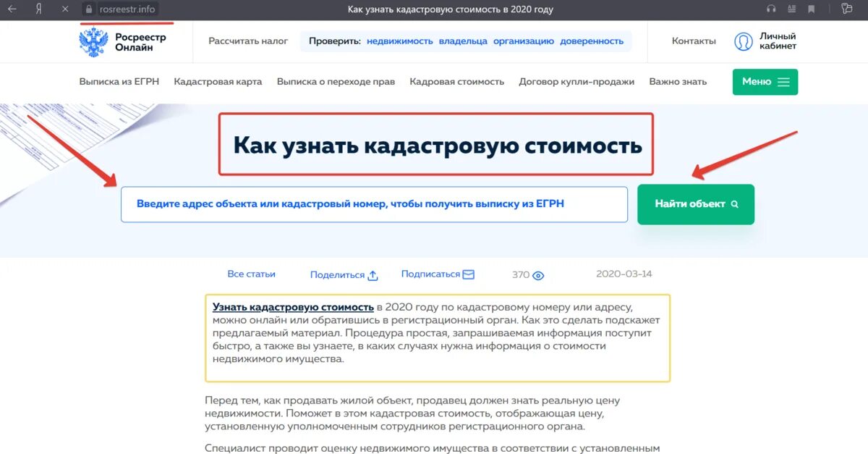Click the address or cadastral number field
The height and width of the screenshot is (454, 868).
click(x=374, y=204)
